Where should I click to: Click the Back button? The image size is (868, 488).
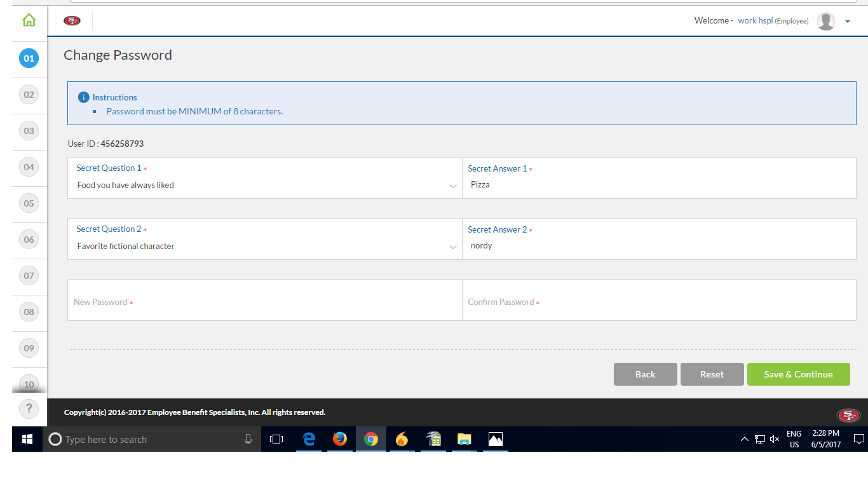point(645,374)
